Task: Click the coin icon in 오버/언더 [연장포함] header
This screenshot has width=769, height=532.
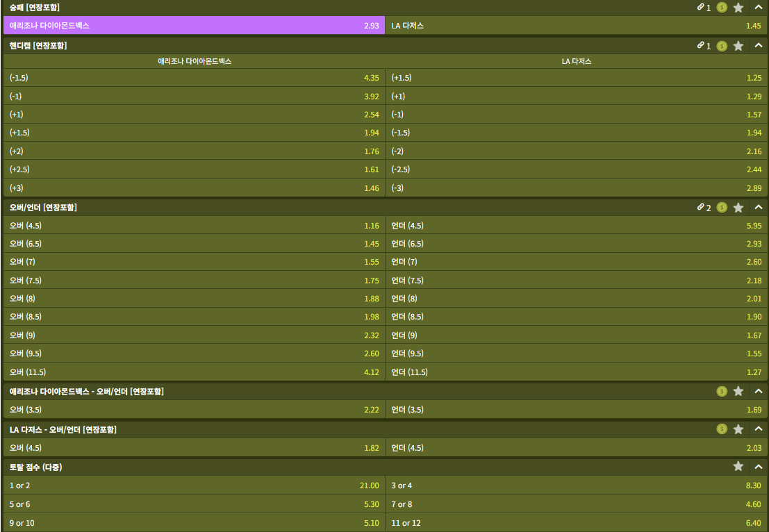Action: (x=722, y=208)
